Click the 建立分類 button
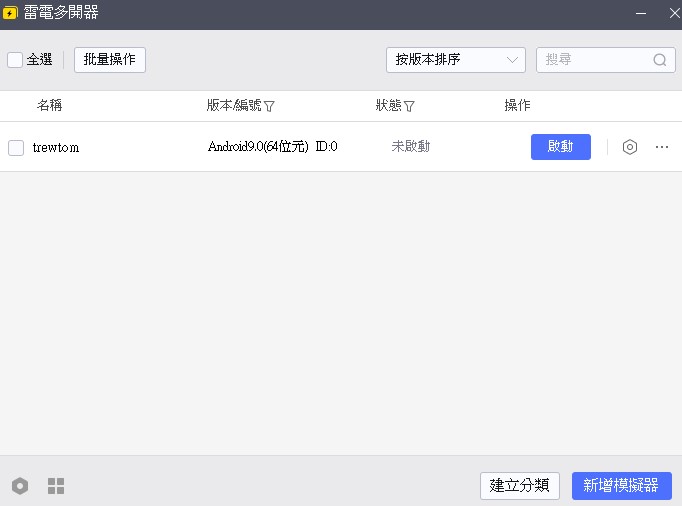 (519, 486)
